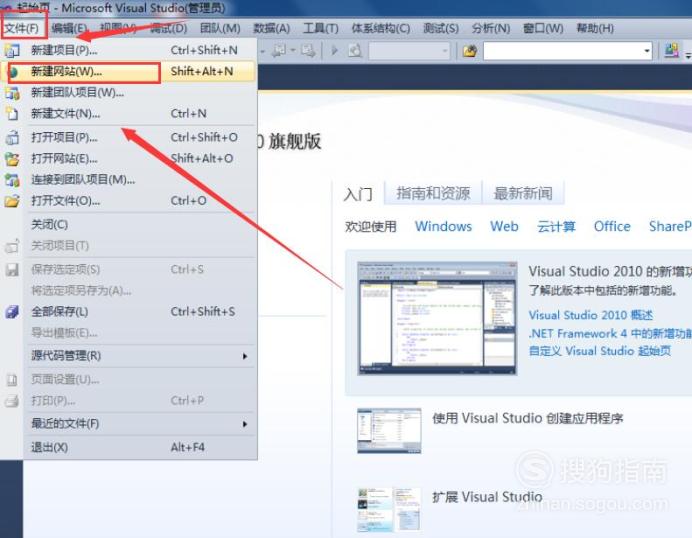
Task: Select the Windows category link
Action: pos(444,226)
